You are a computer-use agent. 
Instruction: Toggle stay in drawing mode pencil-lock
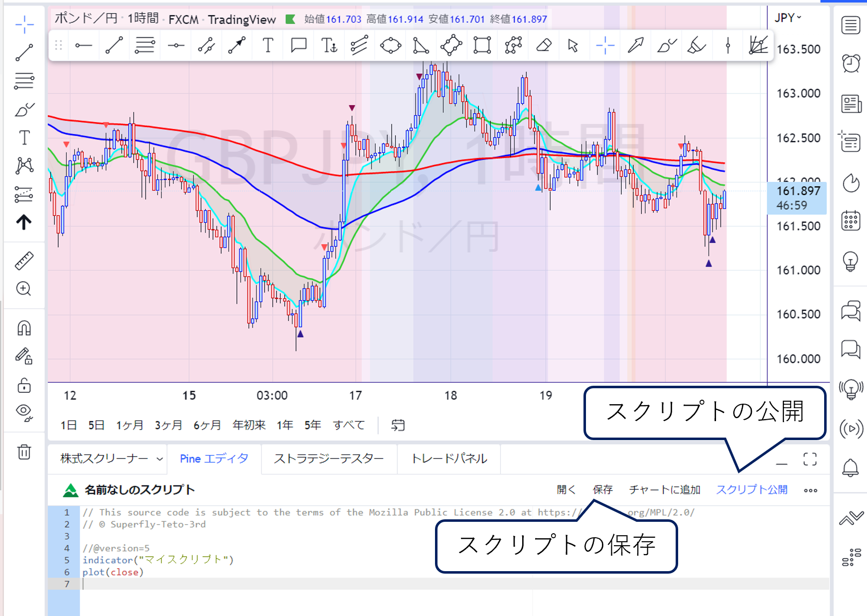24,356
